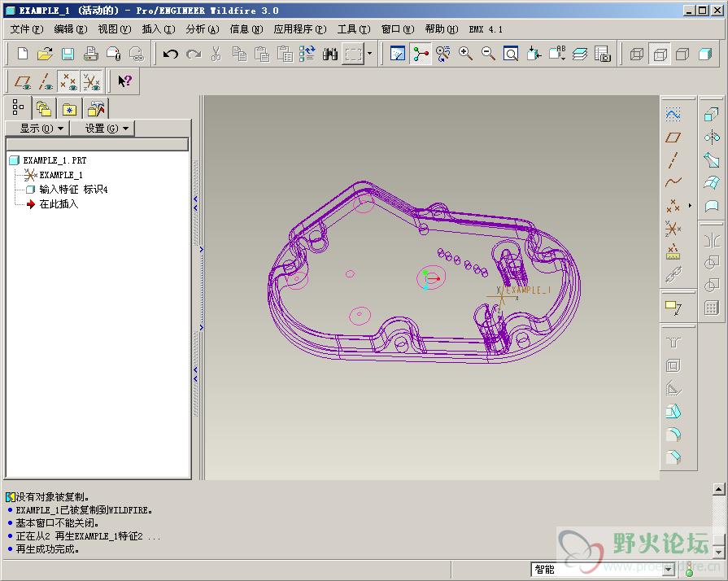Click the Round edge tool icon
Image resolution: width=728 pixels, height=581 pixels.
coord(673,434)
